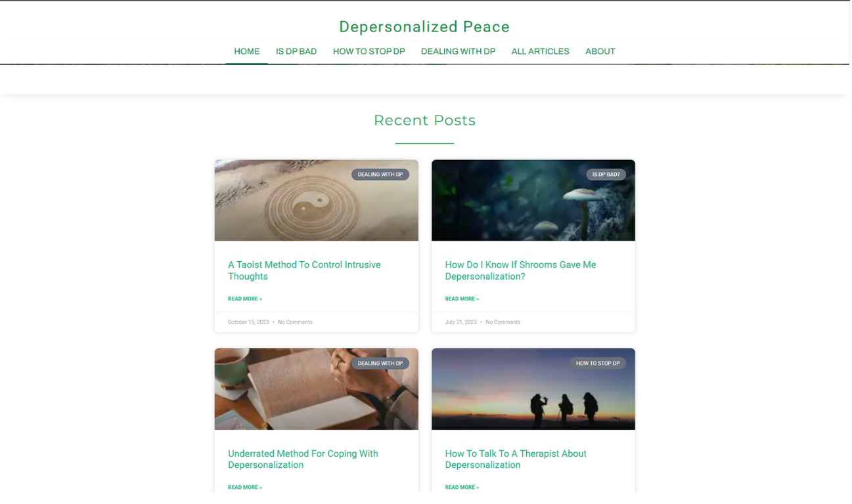The width and height of the screenshot is (852, 504).
Task: Click DEALING WITH DP badge on Taoist post
Action: tap(381, 175)
